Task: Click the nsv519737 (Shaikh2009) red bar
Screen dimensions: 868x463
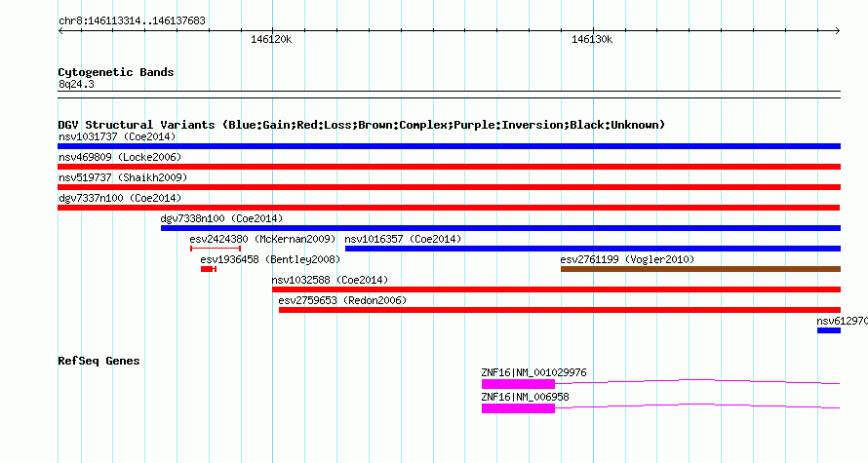Action: (x=449, y=187)
